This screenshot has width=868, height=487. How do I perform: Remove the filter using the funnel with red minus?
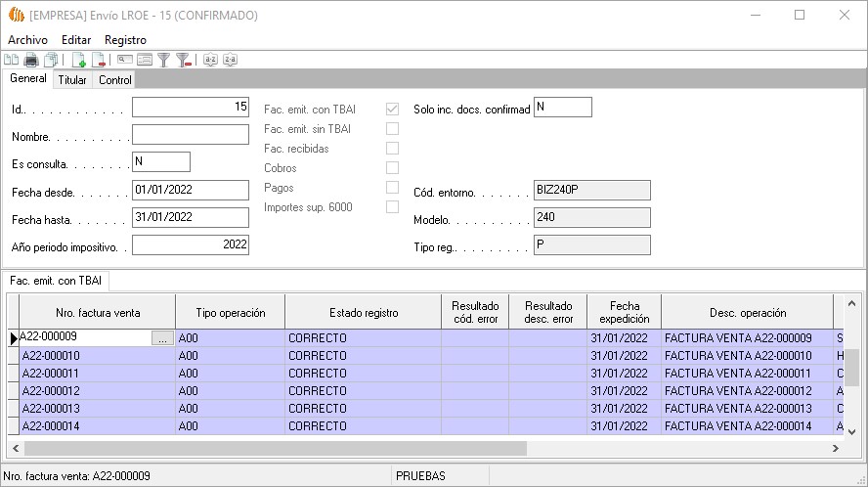(x=183, y=60)
